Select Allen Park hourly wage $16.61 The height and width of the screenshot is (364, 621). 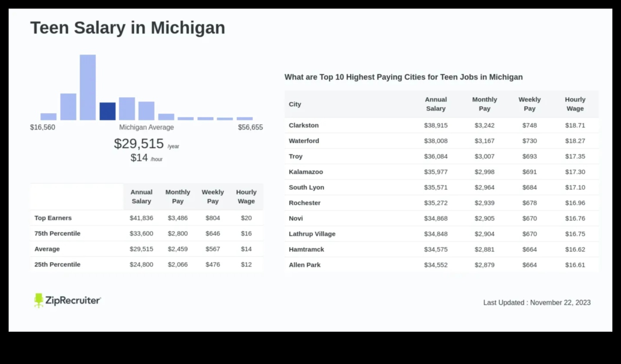click(x=575, y=265)
